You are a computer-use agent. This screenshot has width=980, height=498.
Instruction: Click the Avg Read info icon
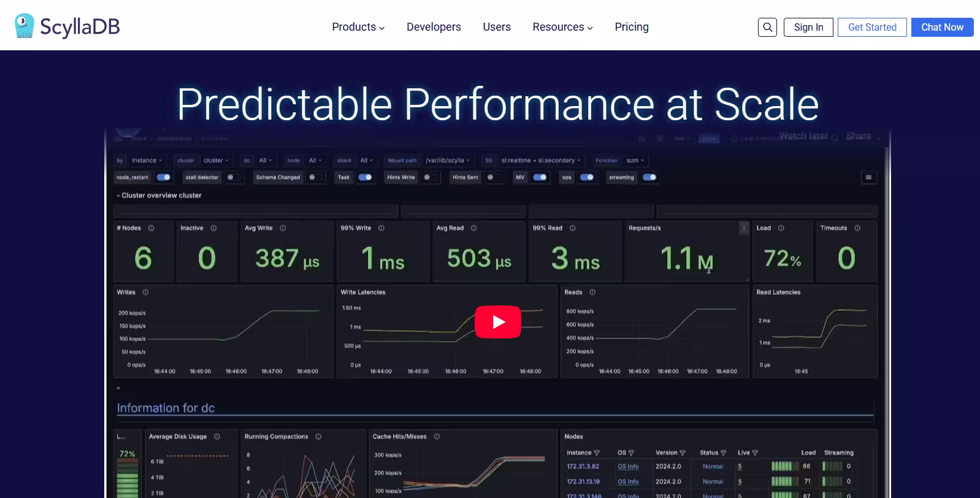(473, 228)
